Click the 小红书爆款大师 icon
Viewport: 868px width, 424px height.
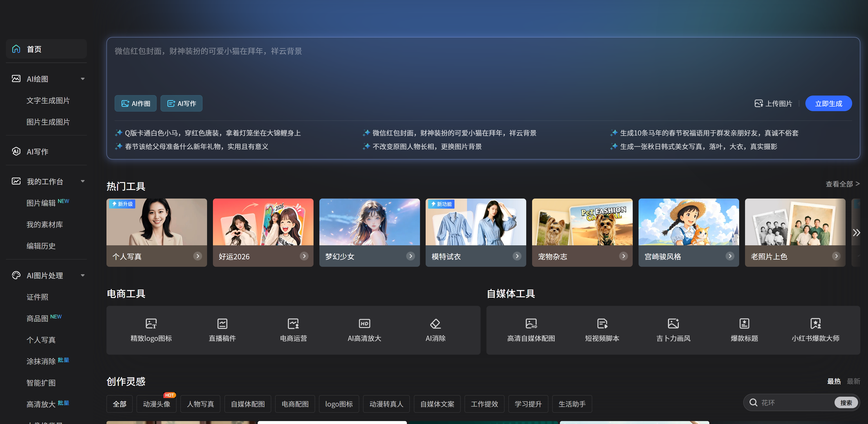click(815, 323)
